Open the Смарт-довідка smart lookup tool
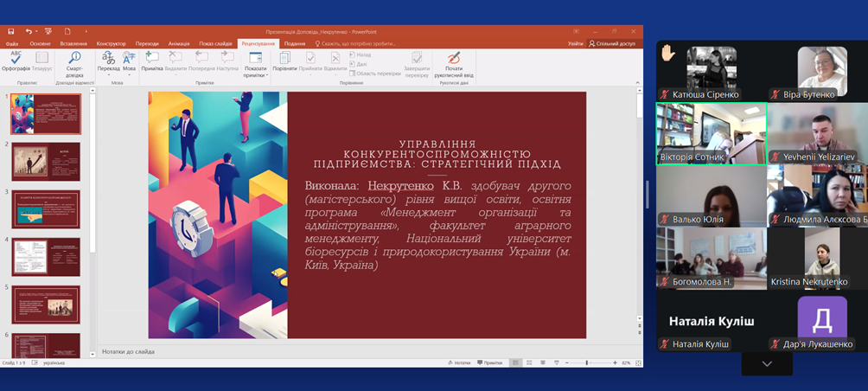Screen dimensions: 868x391 point(74,62)
